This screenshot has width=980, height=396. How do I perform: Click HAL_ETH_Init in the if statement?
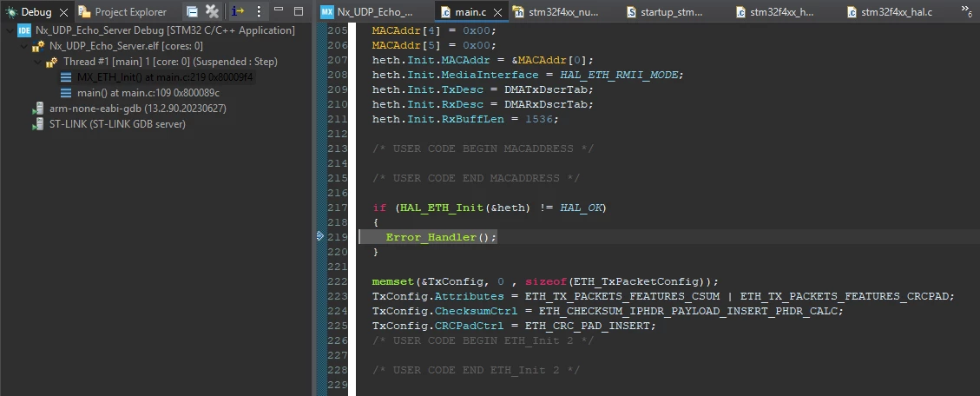click(443, 208)
